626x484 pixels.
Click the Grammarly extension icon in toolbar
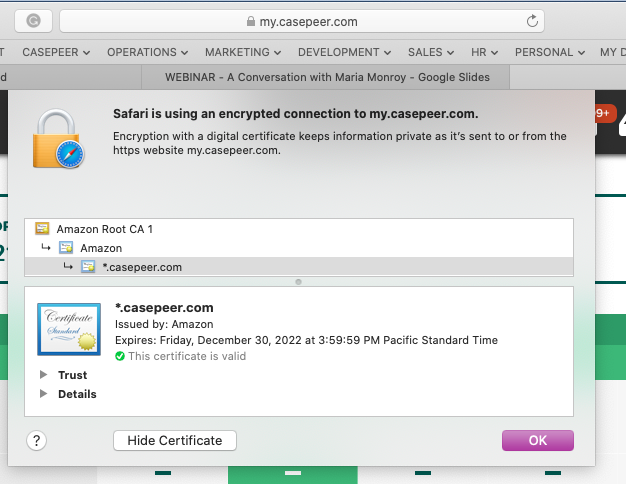[x=34, y=21]
